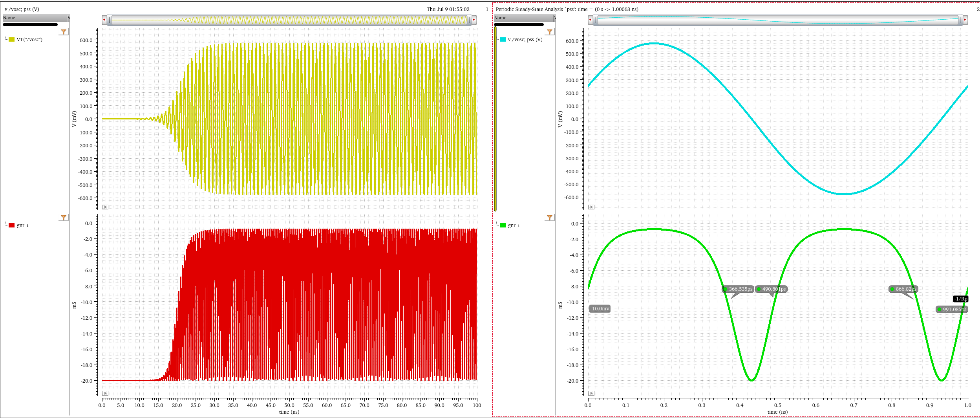Click the 366.535ps marker label

click(x=738, y=289)
